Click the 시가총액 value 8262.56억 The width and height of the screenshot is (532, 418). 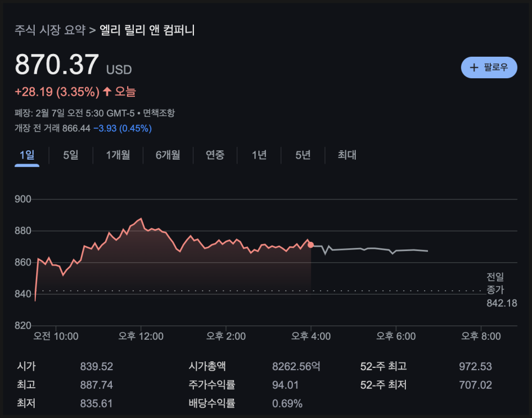(x=296, y=366)
